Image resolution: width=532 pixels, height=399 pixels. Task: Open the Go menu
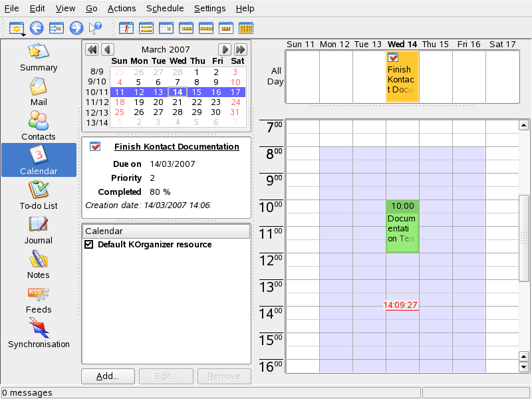(91, 8)
